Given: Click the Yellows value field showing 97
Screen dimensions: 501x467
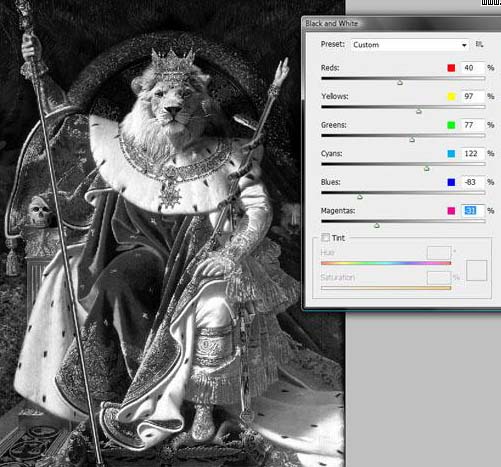Looking at the screenshot, I should tap(472, 96).
